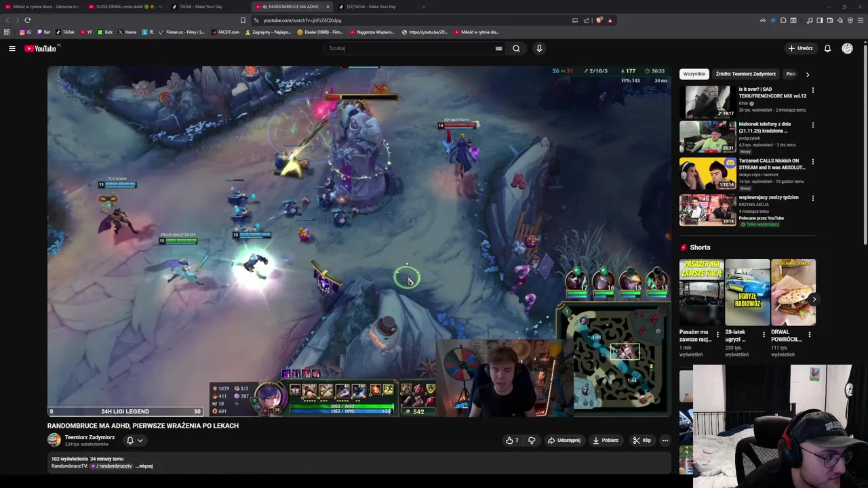Open the 'IG' bookmark
This screenshot has width=868, height=488.
pos(26,32)
